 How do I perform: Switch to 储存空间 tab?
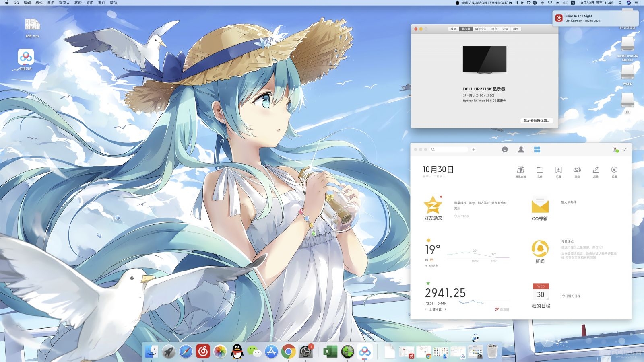481,29
